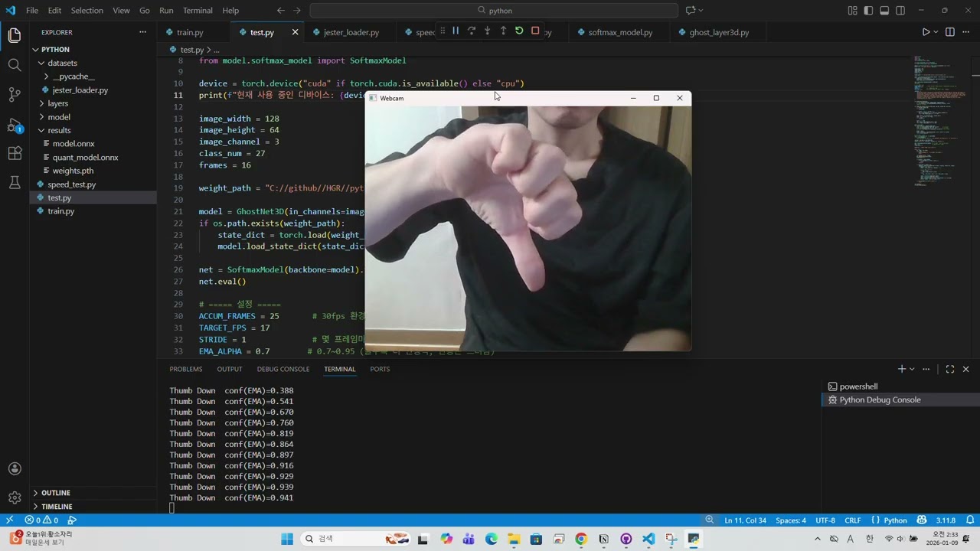Open the launch profile dropdown in terminal
The image size is (980, 551).
911,369
